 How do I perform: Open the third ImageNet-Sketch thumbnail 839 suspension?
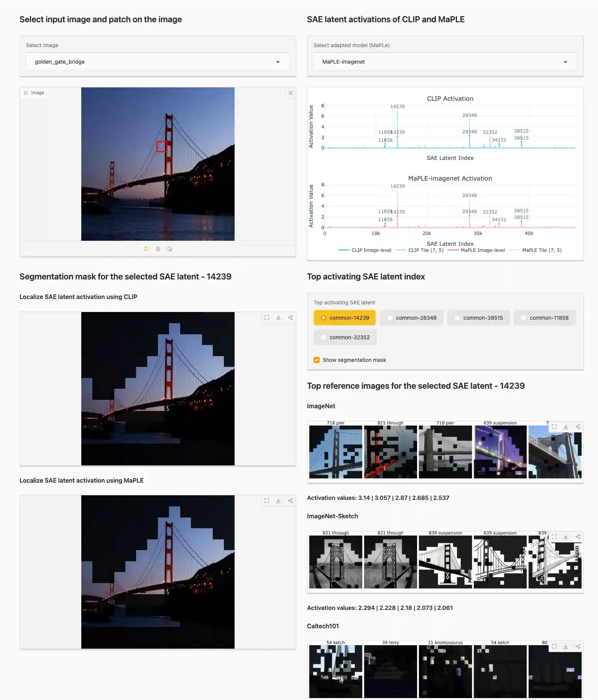445,562
